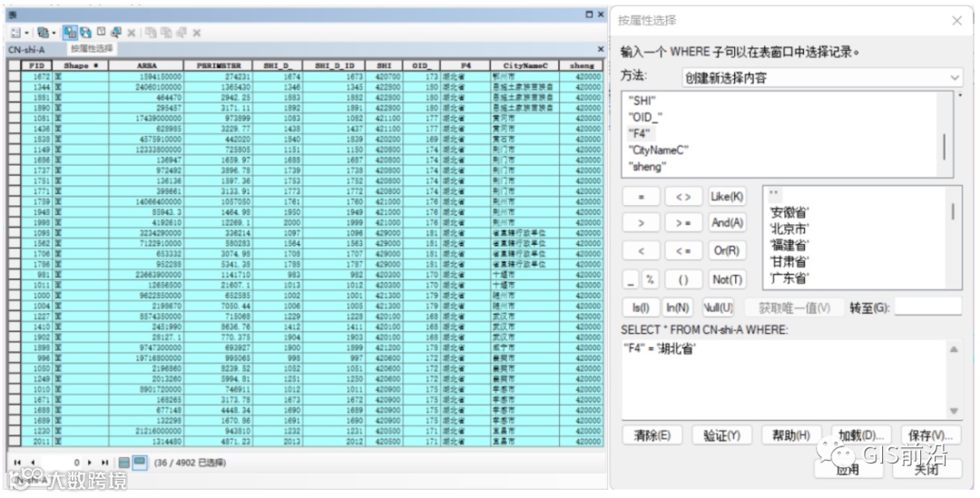Screen dimensions: 980x498
Task: Click the 保存(V)... save button
Action: (931, 435)
